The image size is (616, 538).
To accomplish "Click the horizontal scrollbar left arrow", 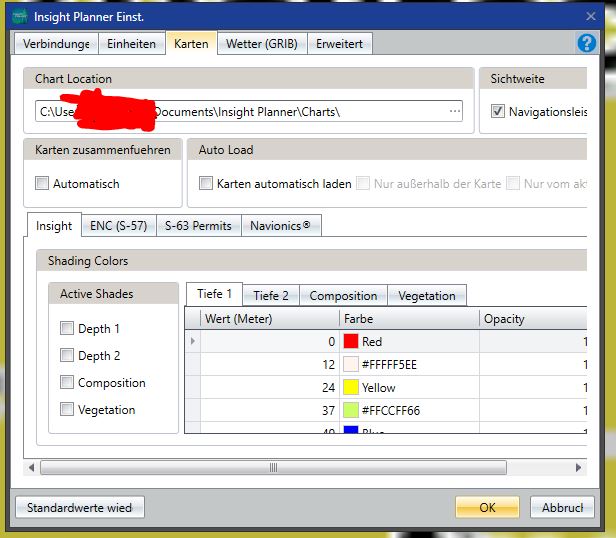I will click(x=32, y=468).
